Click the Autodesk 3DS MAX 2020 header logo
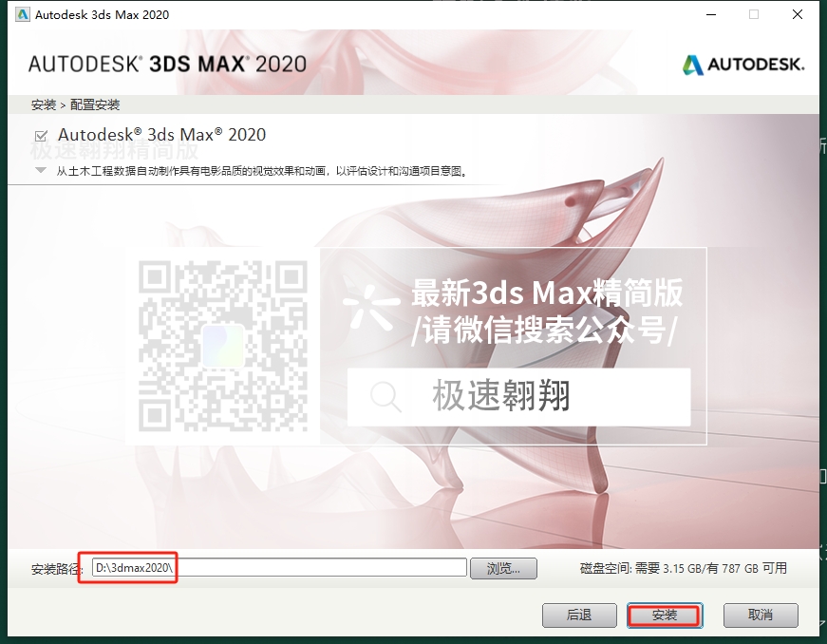The image size is (827, 644). click(167, 64)
